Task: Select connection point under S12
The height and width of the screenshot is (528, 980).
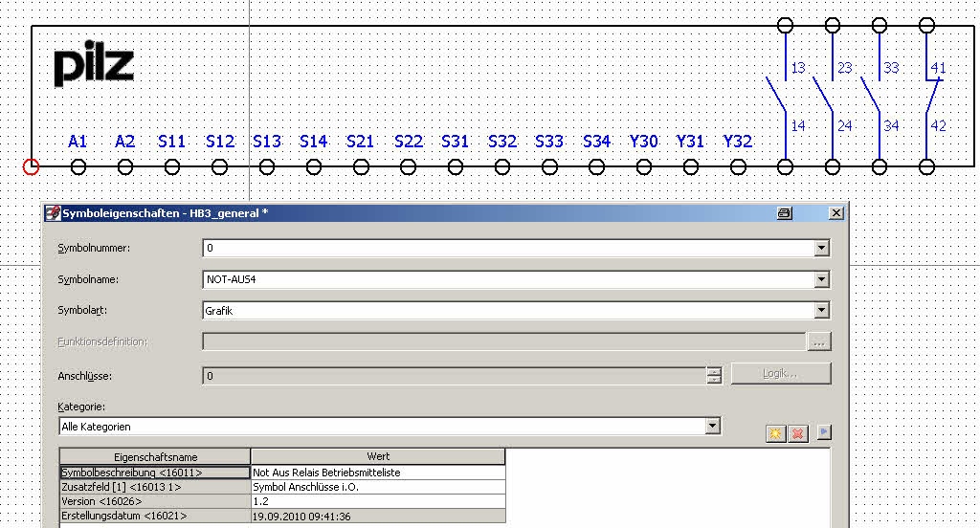Action: [219, 166]
